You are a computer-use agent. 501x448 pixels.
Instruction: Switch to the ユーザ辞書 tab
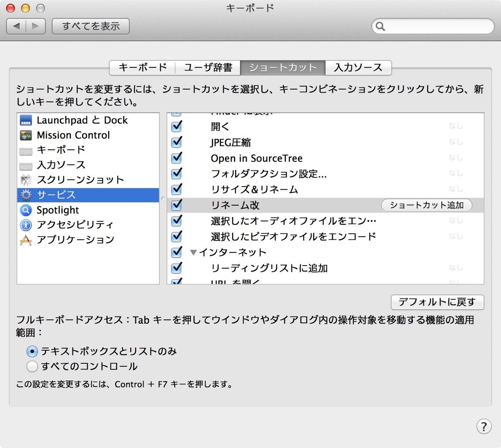[208, 67]
